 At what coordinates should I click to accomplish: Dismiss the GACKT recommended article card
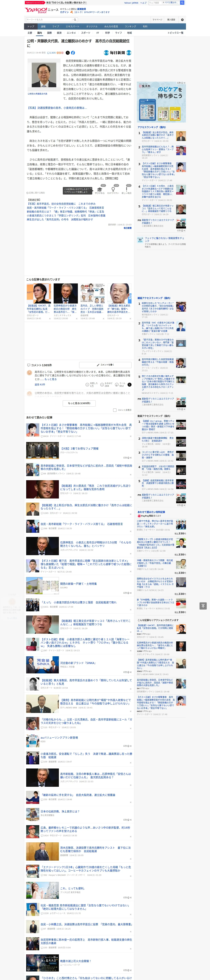(50, 319)
